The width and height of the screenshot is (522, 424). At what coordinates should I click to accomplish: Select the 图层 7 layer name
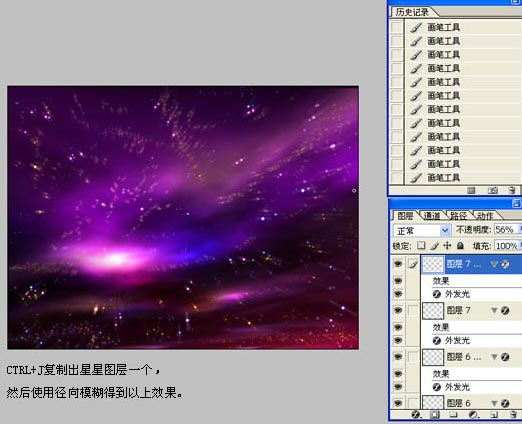458,310
